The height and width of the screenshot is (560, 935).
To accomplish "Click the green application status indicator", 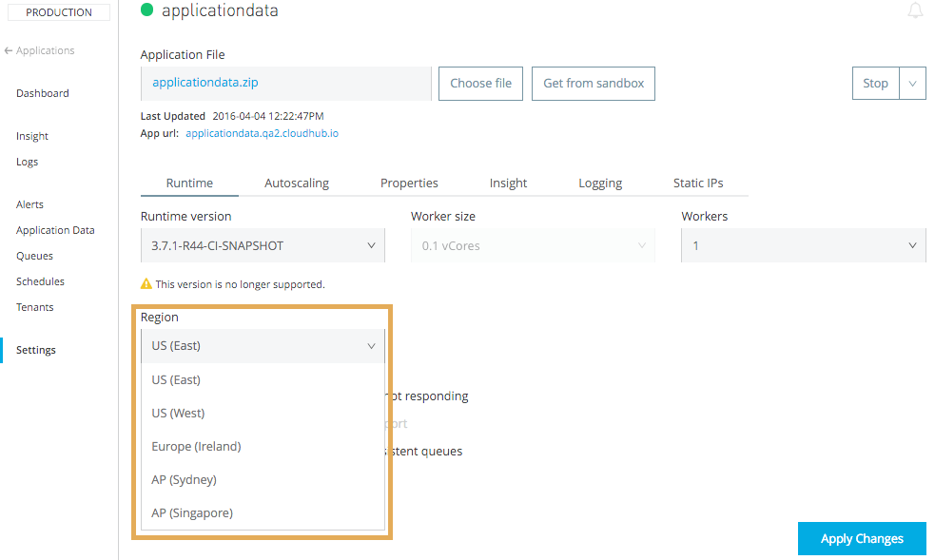I will pyautogui.click(x=146, y=10).
